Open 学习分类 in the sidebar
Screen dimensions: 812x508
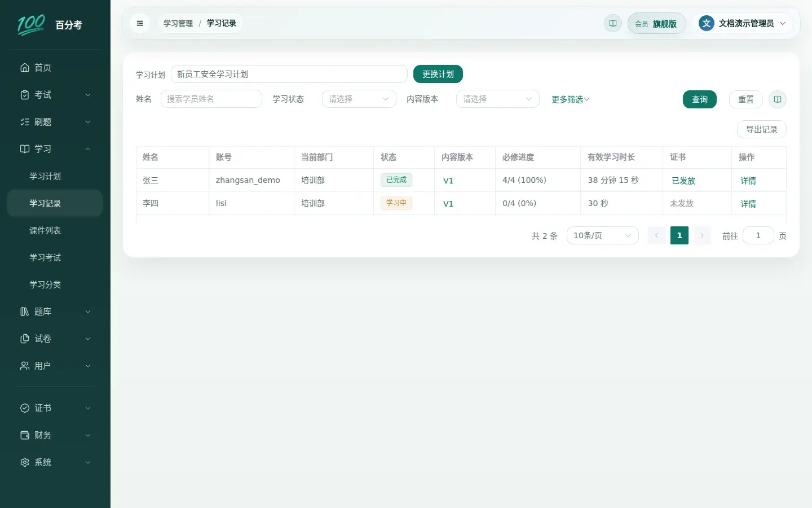pos(55,284)
